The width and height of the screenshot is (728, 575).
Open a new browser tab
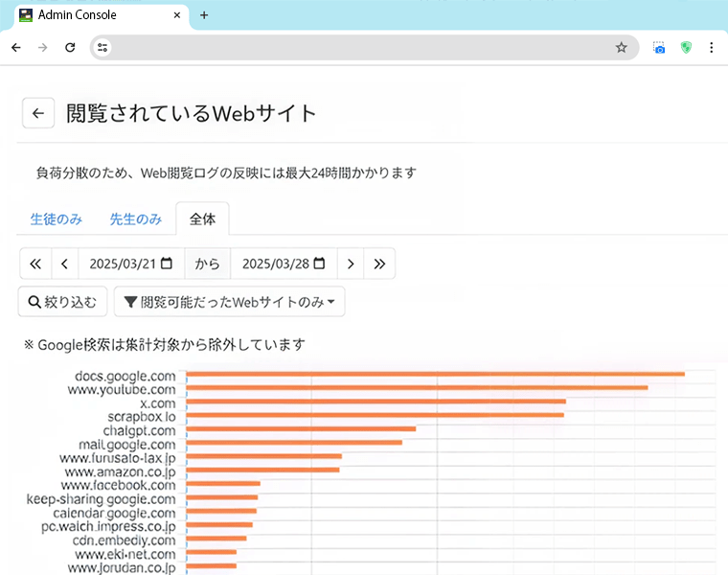[204, 15]
